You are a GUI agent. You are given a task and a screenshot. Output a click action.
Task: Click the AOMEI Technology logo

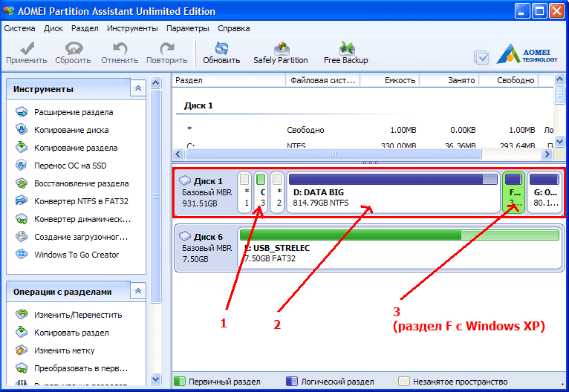click(x=527, y=53)
